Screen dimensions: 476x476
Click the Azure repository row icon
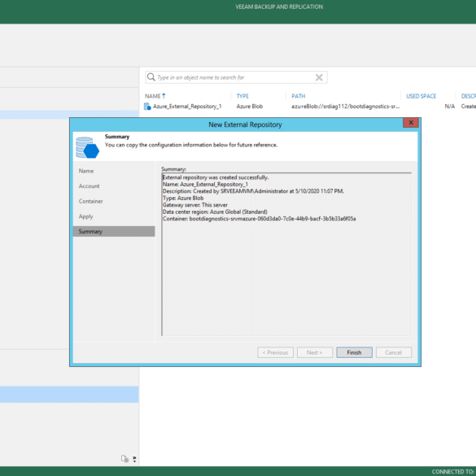coord(147,107)
